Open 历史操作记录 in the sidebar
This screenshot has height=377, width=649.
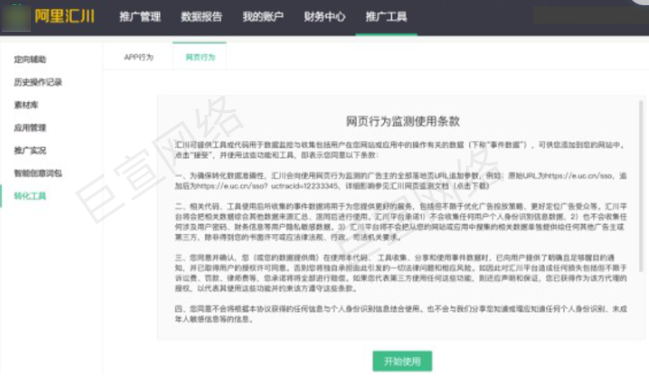pyautogui.click(x=38, y=82)
